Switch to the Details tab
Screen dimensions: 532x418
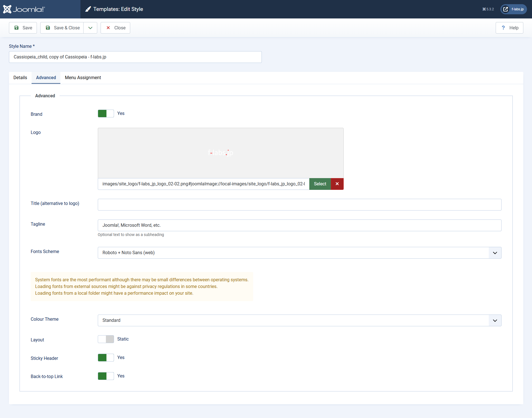(x=20, y=78)
